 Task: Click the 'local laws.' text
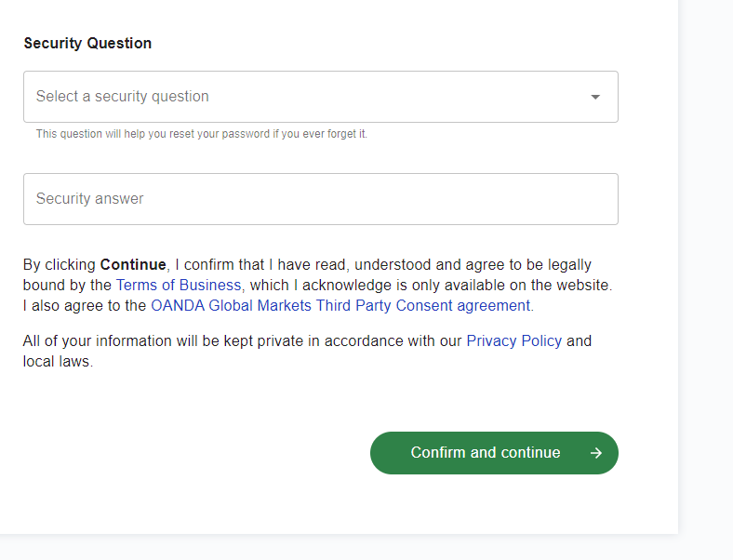[58, 362]
